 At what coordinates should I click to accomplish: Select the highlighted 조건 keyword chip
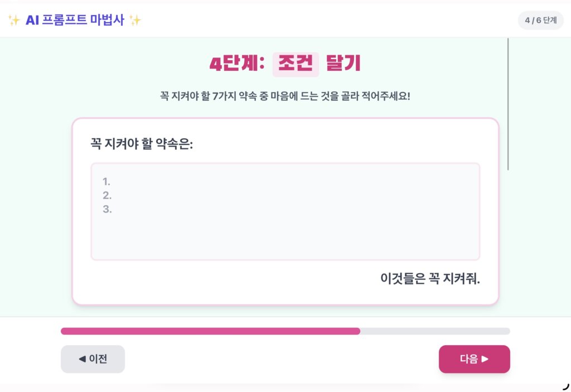point(296,64)
